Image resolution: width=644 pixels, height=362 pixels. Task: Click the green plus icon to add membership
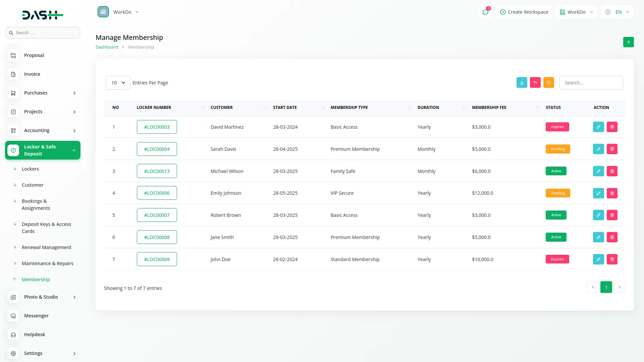pyautogui.click(x=628, y=42)
